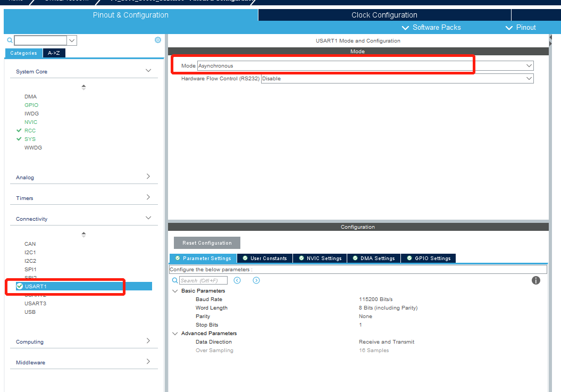Select CAN in Connectivity list
The height and width of the screenshot is (392, 561).
[30, 244]
